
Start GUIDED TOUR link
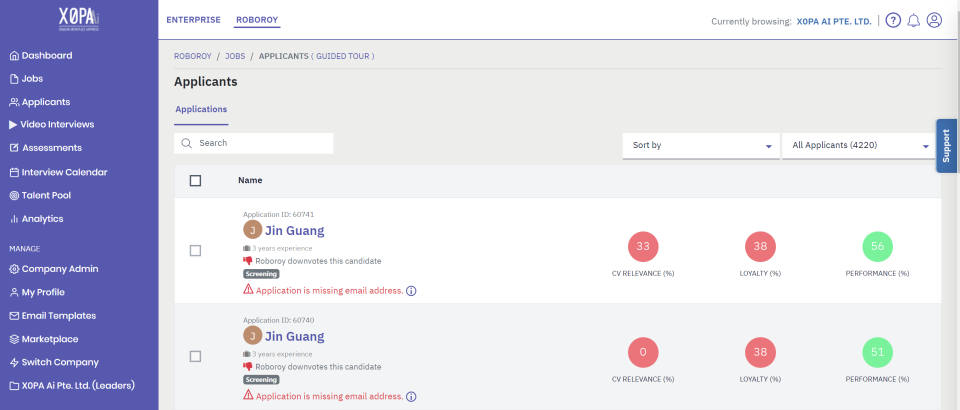click(343, 56)
